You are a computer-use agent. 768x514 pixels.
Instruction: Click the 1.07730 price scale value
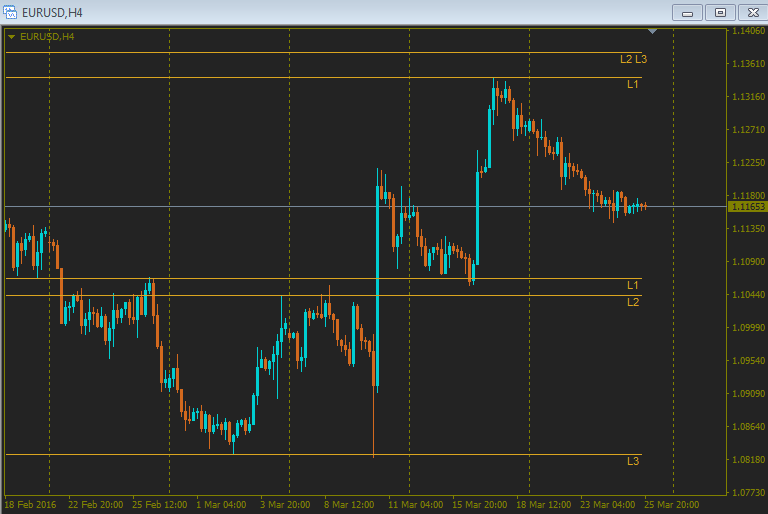[x=748, y=492]
